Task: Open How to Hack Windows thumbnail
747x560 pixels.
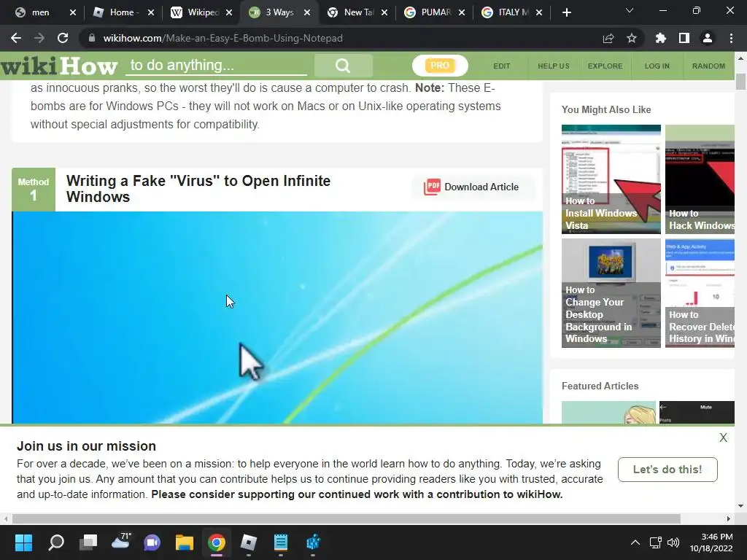Action: tap(700, 179)
